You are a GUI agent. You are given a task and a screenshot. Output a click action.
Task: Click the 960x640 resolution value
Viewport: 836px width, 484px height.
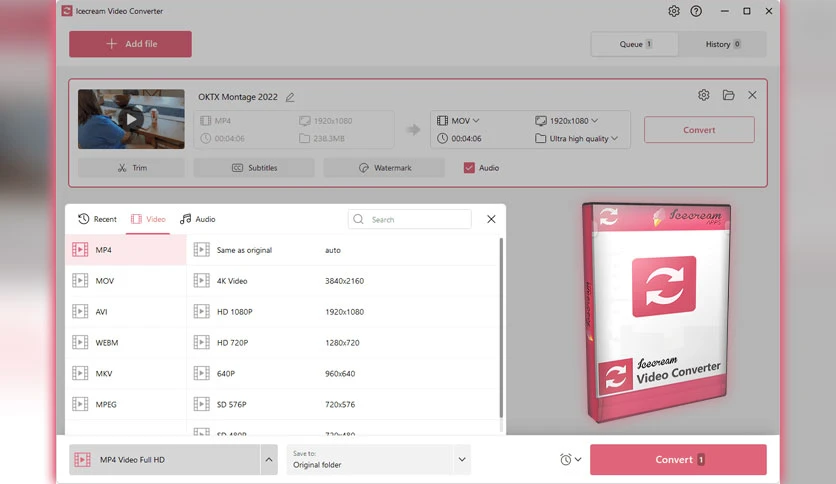pyautogui.click(x=340, y=374)
